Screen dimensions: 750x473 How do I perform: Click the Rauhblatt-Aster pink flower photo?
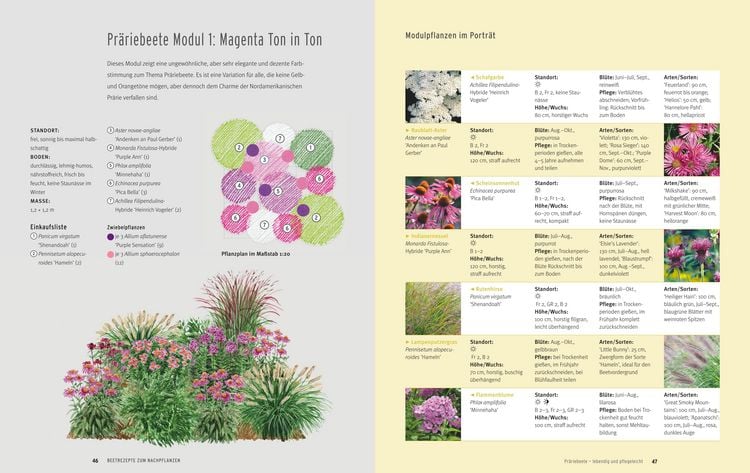coord(692,150)
